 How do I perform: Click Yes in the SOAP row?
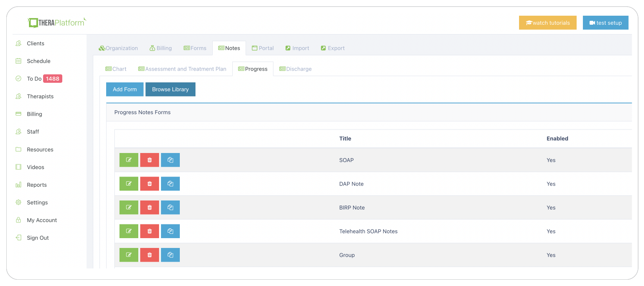[551, 160]
